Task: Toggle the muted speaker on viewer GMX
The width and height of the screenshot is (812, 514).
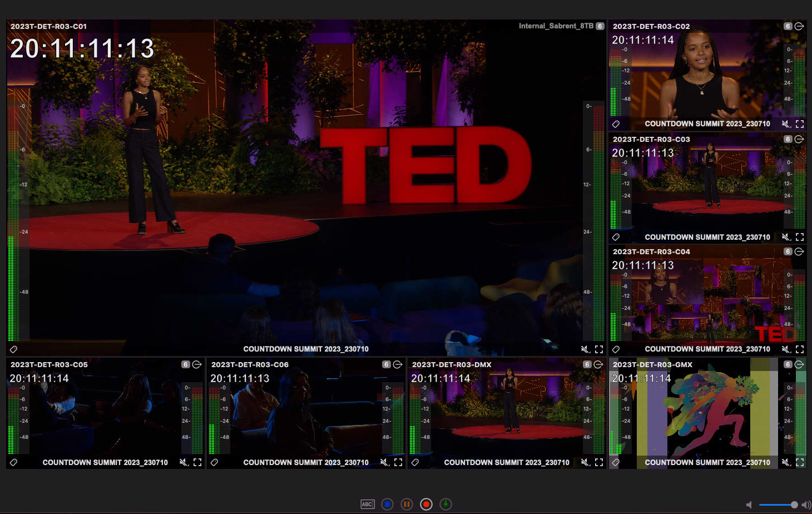Action: pos(786,462)
